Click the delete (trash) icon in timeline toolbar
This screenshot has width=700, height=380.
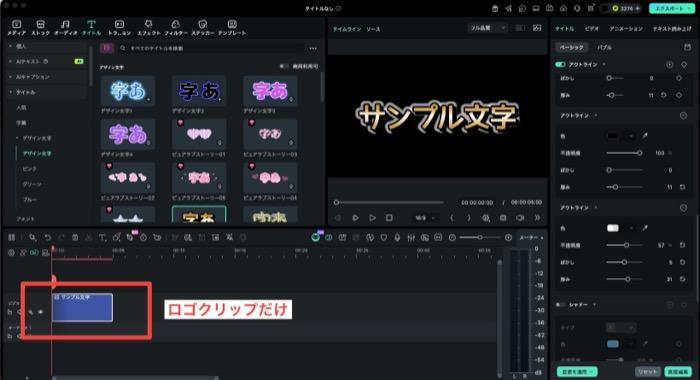point(75,238)
